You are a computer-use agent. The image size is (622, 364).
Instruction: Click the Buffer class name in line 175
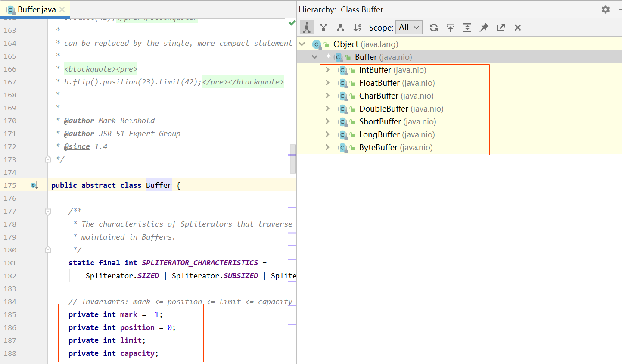click(x=159, y=185)
